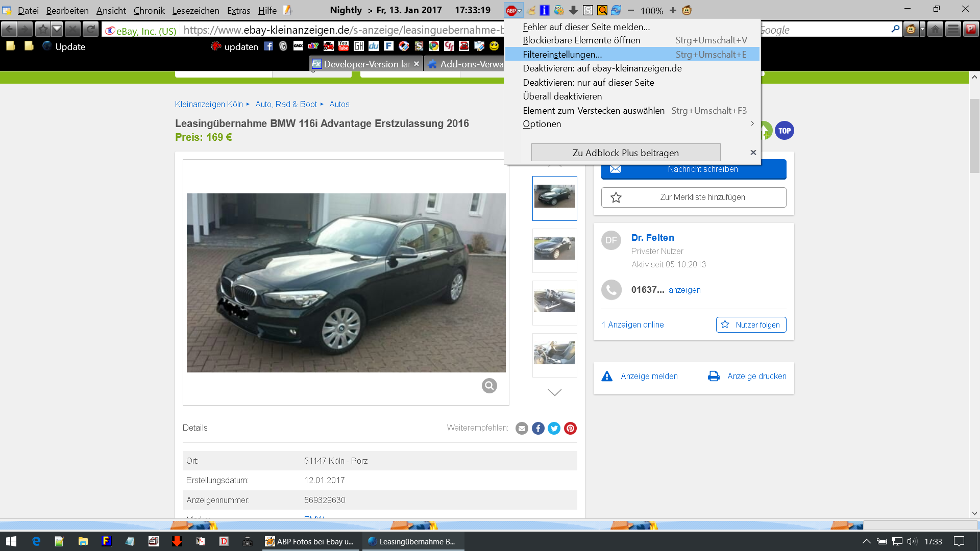This screenshot has width=980, height=551.
Task: Zoom in with the plus toolbar button
Action: tap(673, 10)
